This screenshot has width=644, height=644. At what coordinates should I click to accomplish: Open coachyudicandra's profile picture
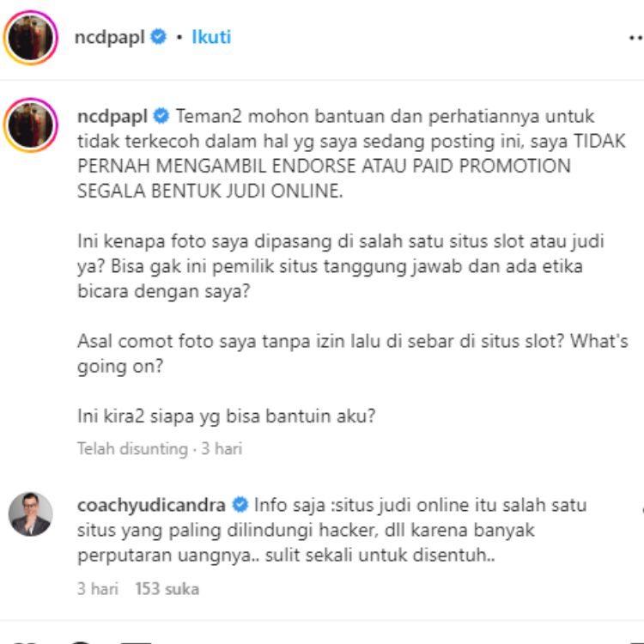pyautogui.click(x=31, y=513)
